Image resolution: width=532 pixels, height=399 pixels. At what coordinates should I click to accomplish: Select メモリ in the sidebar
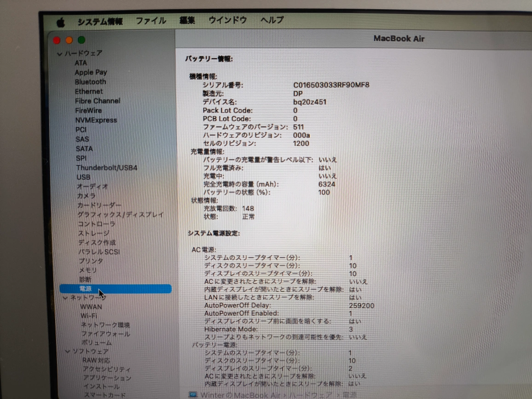(x=88, y=270)
